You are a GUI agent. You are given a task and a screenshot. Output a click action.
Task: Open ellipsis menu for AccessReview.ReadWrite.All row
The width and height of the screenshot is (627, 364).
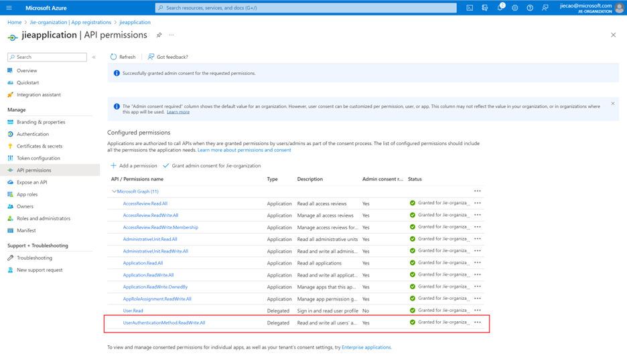click(x=478, y=215)
